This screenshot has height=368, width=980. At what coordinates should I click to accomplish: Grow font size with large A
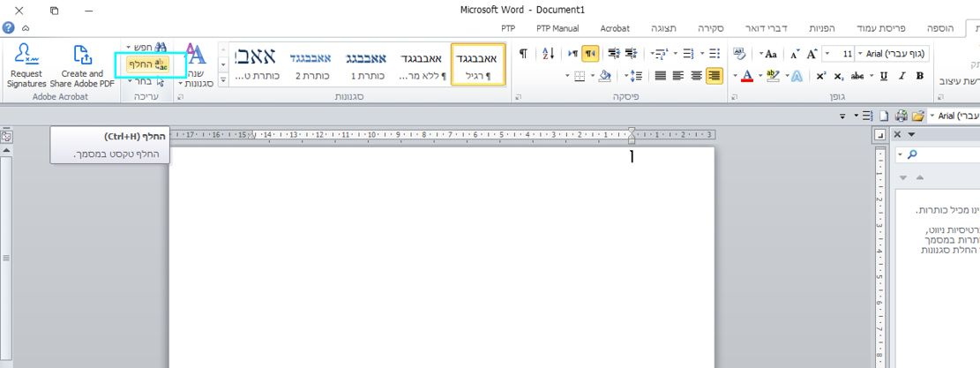click(x=812, y=54)
